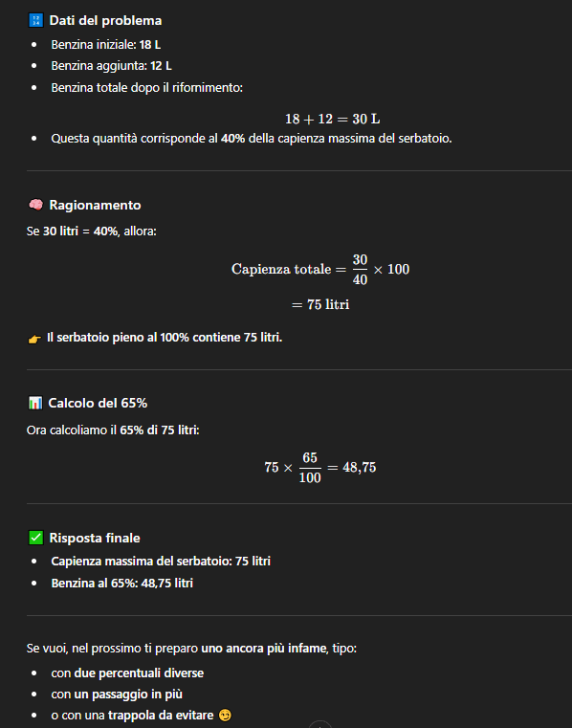Click the Risposta finale heading
This screenshot has width=572, height=728.
click(x=95, y=538)
